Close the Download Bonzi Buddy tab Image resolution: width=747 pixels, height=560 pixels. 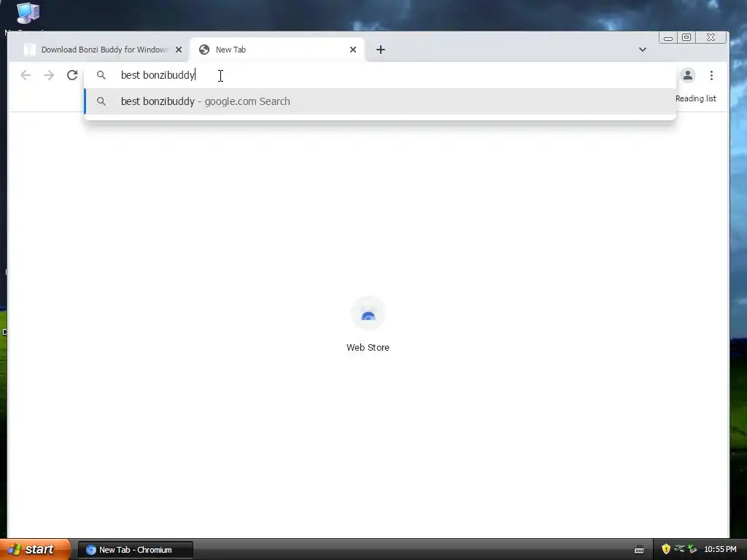click(179, 50)
